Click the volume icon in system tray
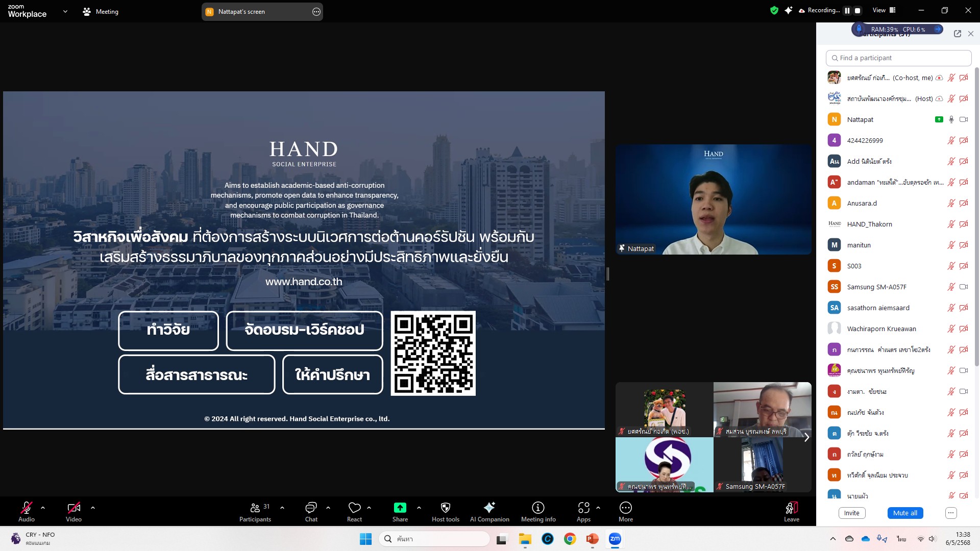 pyautogui.click(x=932, y=539)
